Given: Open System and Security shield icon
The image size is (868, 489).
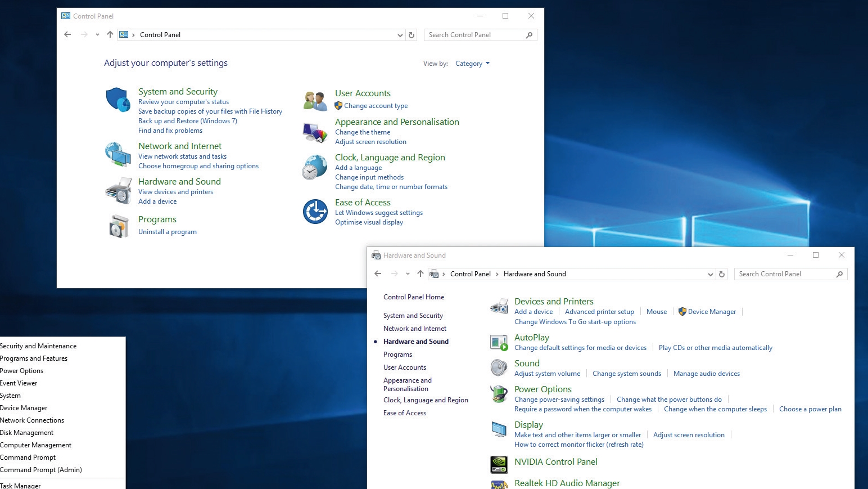Looking at the screenshot, I should point(118,100).
